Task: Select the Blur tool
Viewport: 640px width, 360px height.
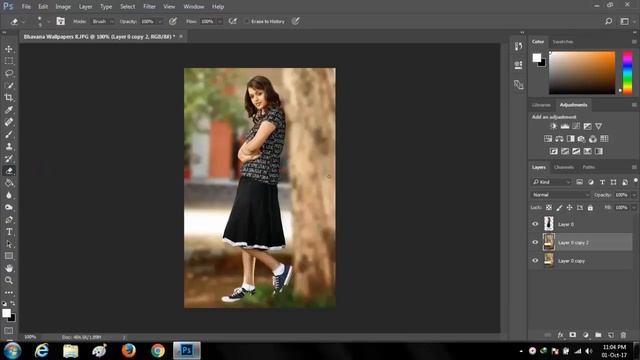Action: pos(9,195)
